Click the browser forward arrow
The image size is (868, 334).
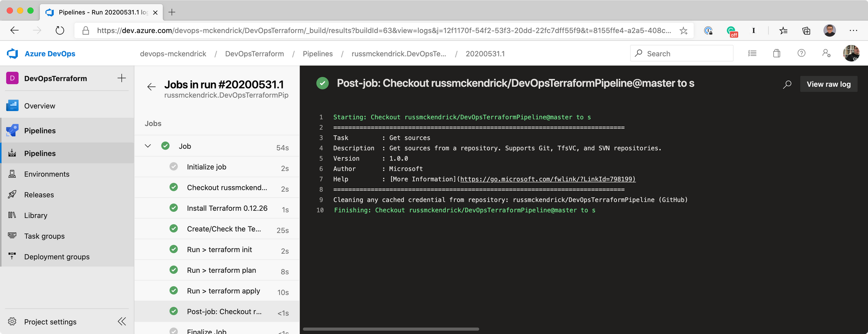click(37, 30)
